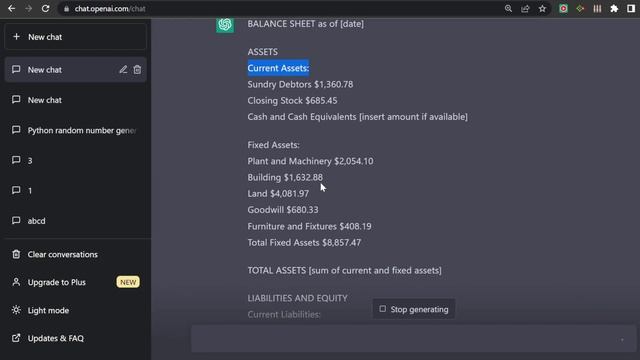The height and width of the screenshot is (360, 640).
Task: Click the chat bubble icon beside abcd
Action: pos(16,220)
